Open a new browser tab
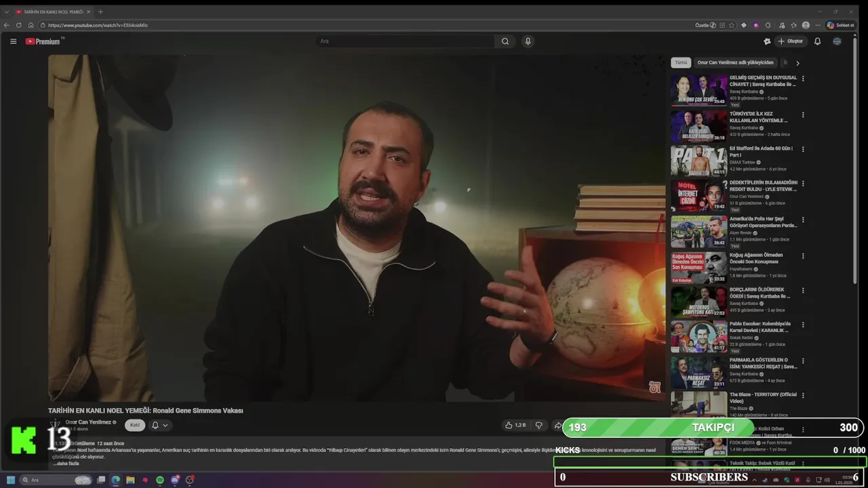Viewport: 868px width, 488px height. click(100, 12)
